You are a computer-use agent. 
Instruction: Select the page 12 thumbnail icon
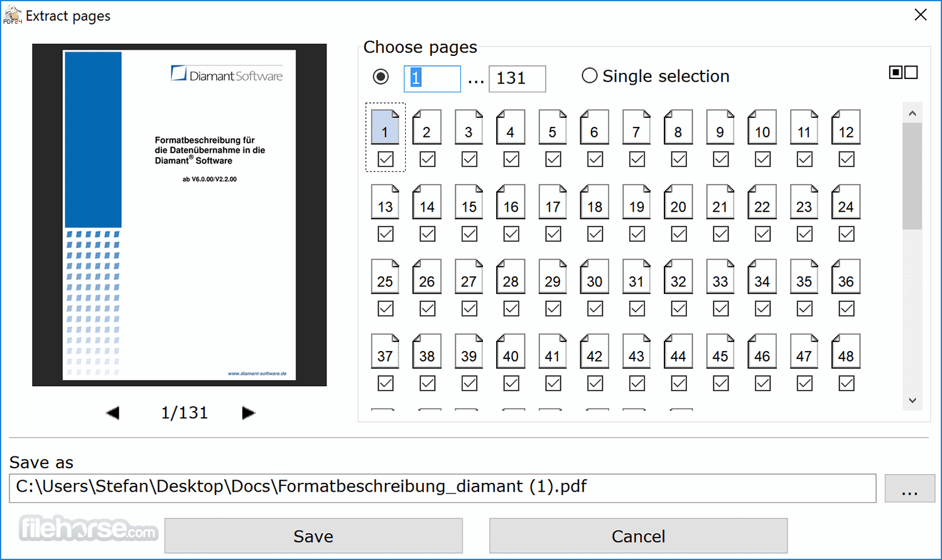pos(846,127)
